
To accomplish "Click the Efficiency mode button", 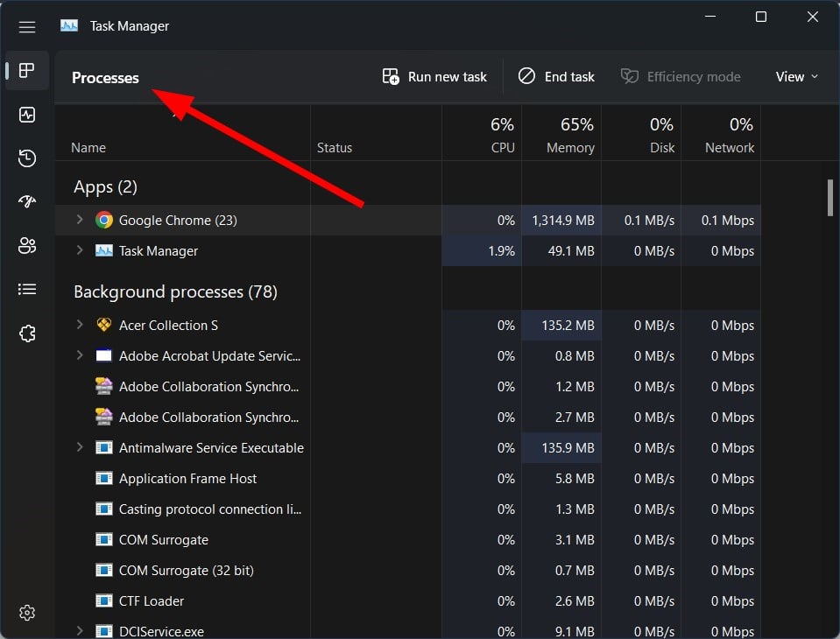I will (x=681, y=76).
